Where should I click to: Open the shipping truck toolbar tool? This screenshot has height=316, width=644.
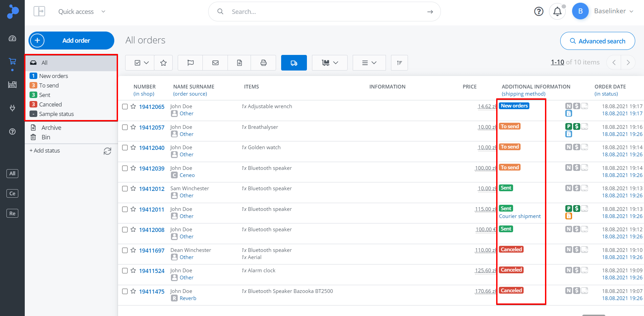[x=294, y=62]
